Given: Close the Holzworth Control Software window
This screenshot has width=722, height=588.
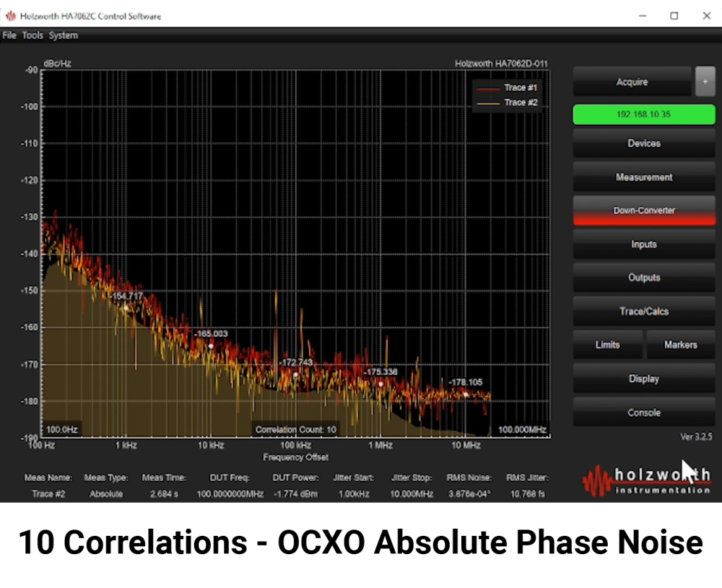Looking at the screenshot, I should (706, 16).
